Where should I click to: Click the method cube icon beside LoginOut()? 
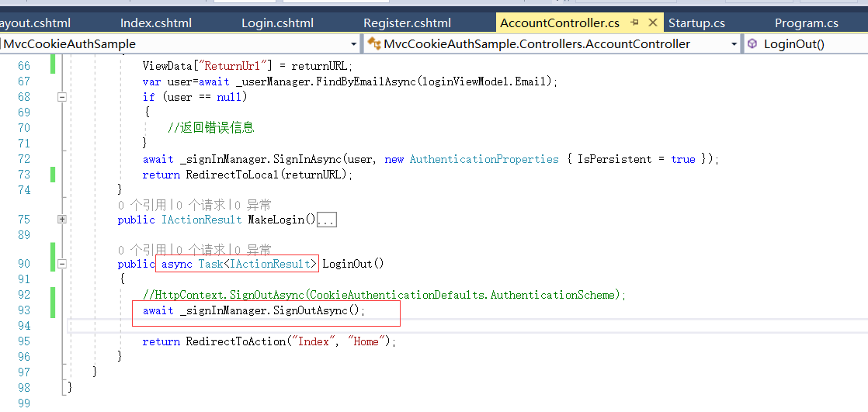[x=752, y=44]
